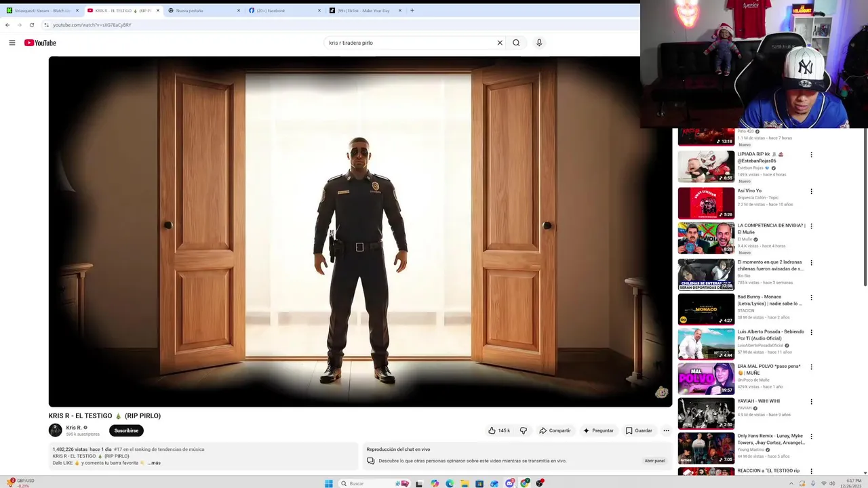The width and height of the screenshot is (868, 488).
Task: Click the Esteban Rojas channel name
Action: (750, 167)
